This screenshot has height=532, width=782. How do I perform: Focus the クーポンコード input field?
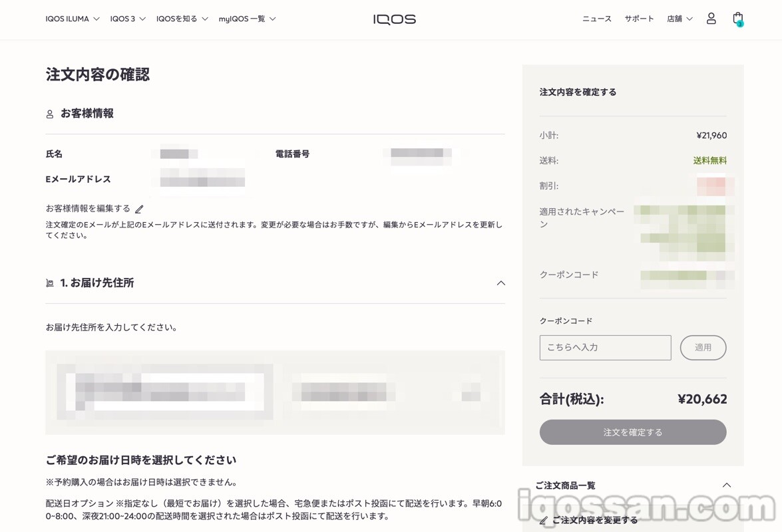tap(605, 348)
